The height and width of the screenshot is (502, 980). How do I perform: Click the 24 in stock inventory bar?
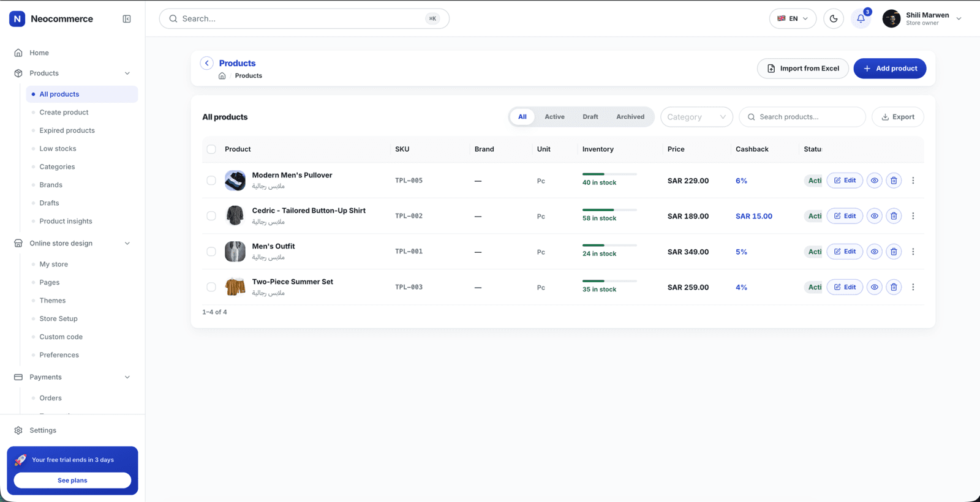tap(609, 245)
